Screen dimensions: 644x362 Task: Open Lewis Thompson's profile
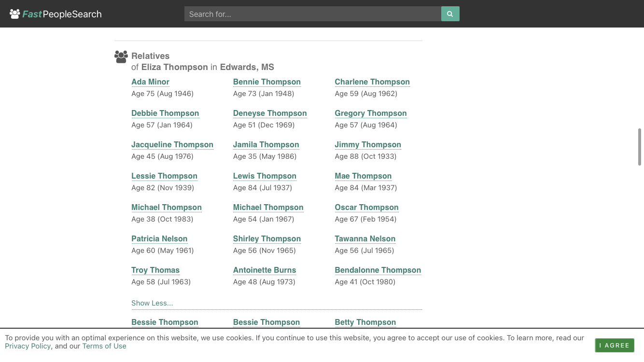pyautogui.click(x=265, y=176)
